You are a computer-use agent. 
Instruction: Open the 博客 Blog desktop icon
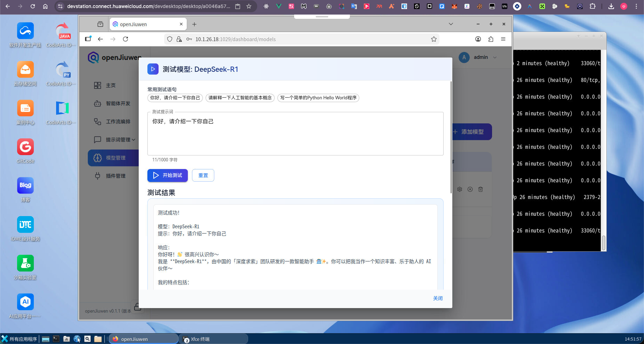click(x=25, y=190)
